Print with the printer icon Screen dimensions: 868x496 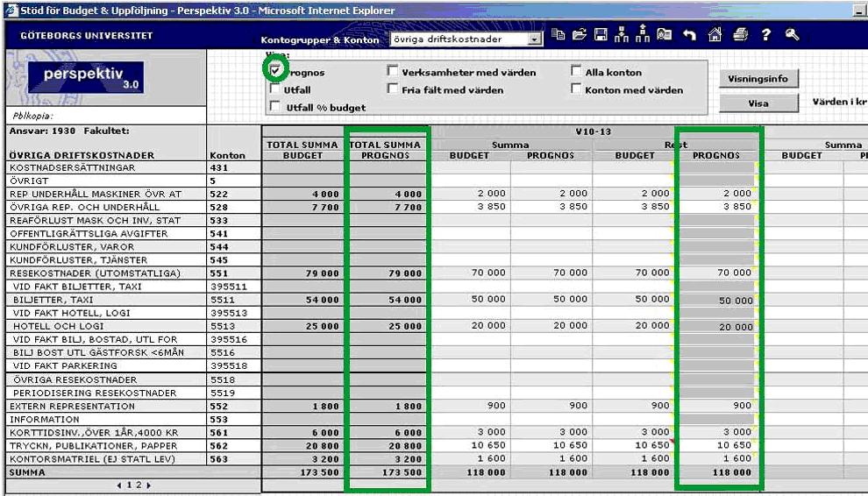(740, 35)
